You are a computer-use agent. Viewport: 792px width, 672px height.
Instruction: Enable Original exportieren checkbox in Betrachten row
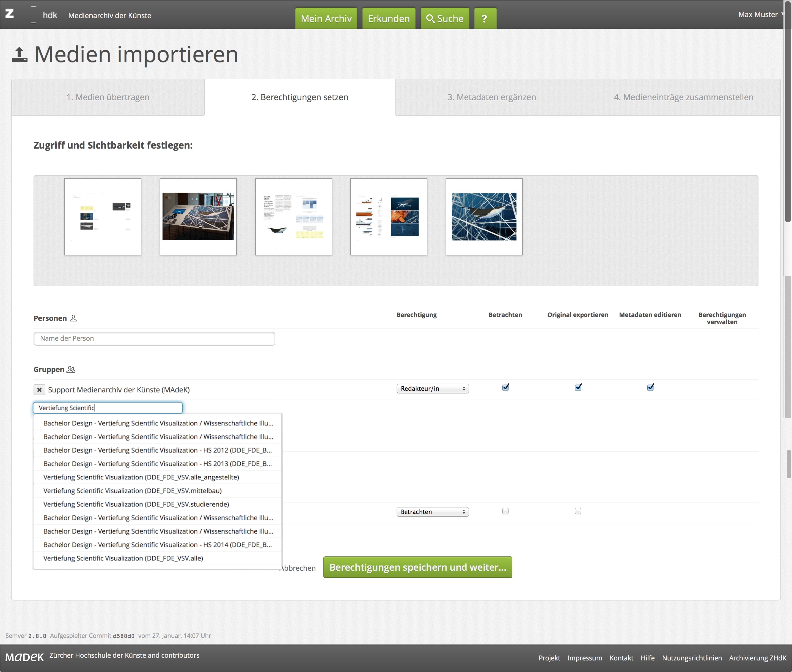point(577,511)
